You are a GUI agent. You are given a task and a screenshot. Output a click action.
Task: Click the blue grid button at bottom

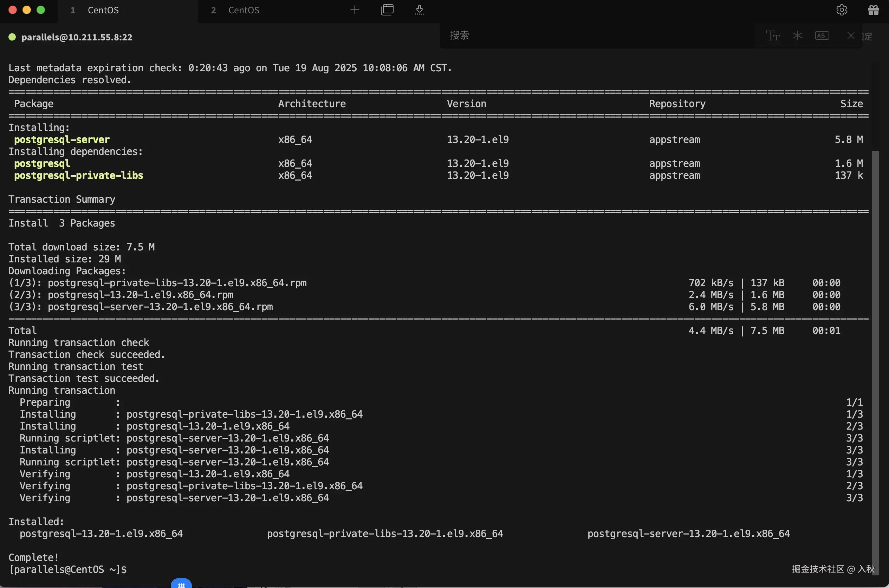point(181,584)
